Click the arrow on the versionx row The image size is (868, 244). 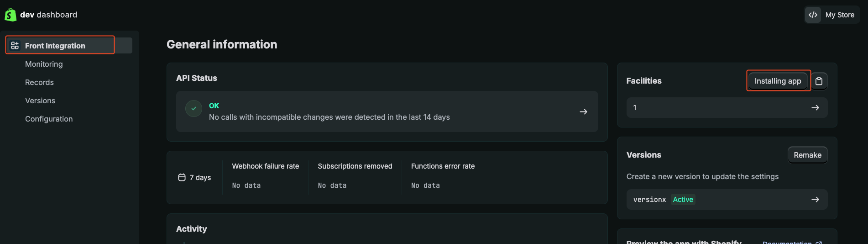coord(815,200)
